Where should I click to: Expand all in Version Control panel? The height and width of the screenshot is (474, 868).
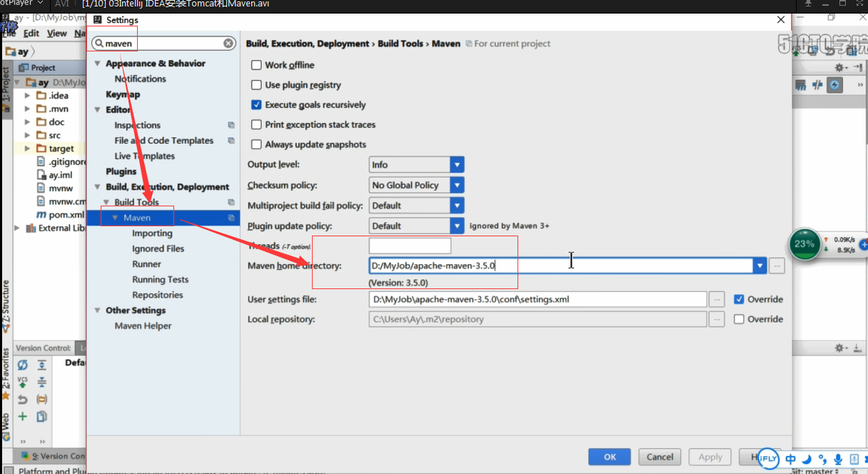(41, 365)
